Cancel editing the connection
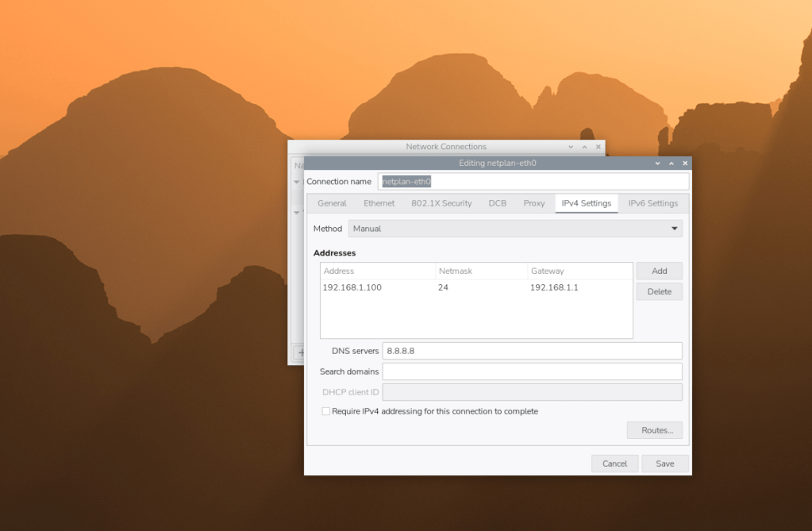This screenshot has width=812, height=531. (x=614, y=464)
